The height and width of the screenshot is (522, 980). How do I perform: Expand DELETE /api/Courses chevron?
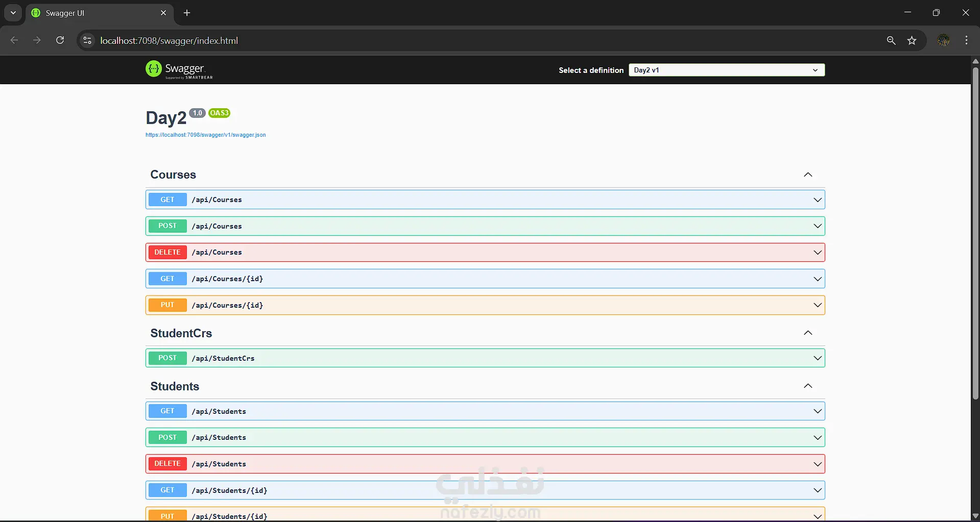pyautogui.click(x=818, y=252)
